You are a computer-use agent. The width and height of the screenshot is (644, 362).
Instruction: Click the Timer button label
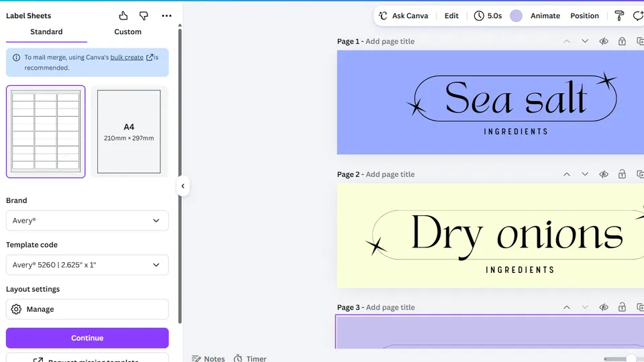tap(256, 359)
